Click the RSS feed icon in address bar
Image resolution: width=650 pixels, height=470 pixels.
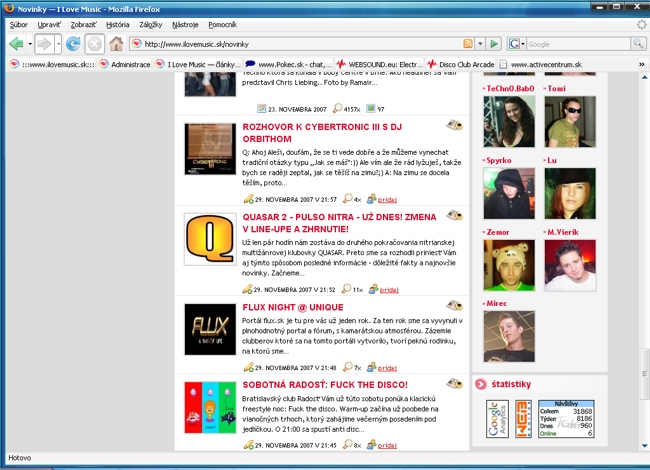click(468, 44)
